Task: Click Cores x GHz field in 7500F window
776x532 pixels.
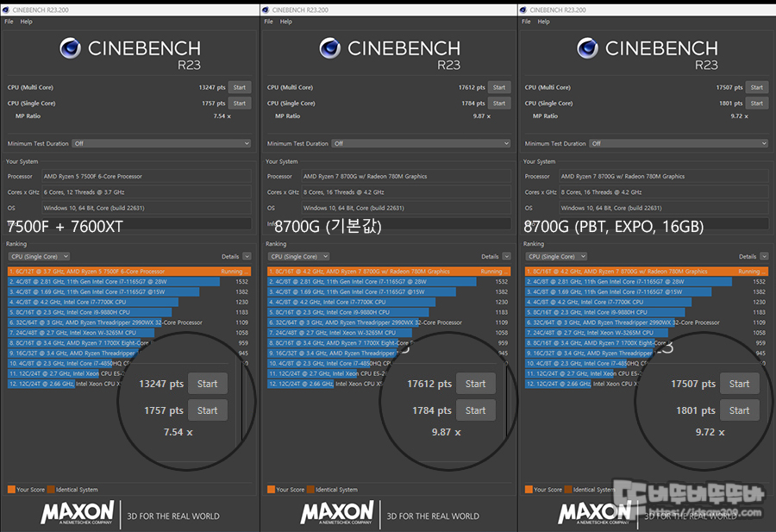Action: [x=147, y=192]
